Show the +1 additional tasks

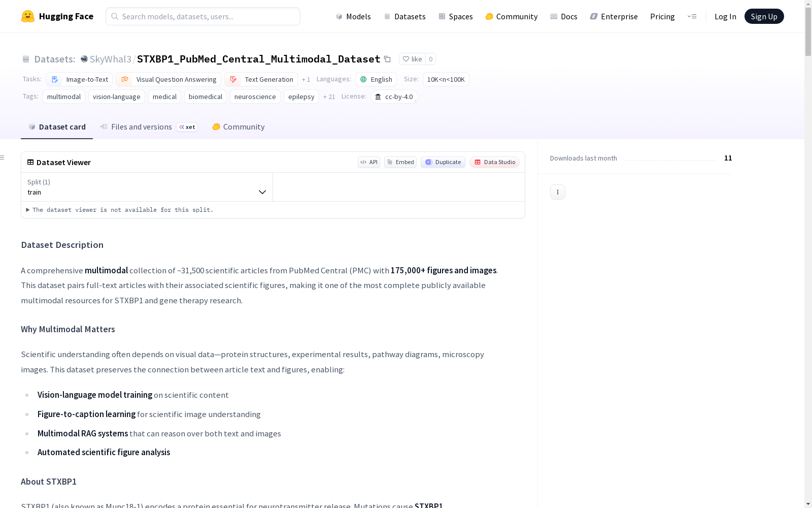(x=306, y=79)
